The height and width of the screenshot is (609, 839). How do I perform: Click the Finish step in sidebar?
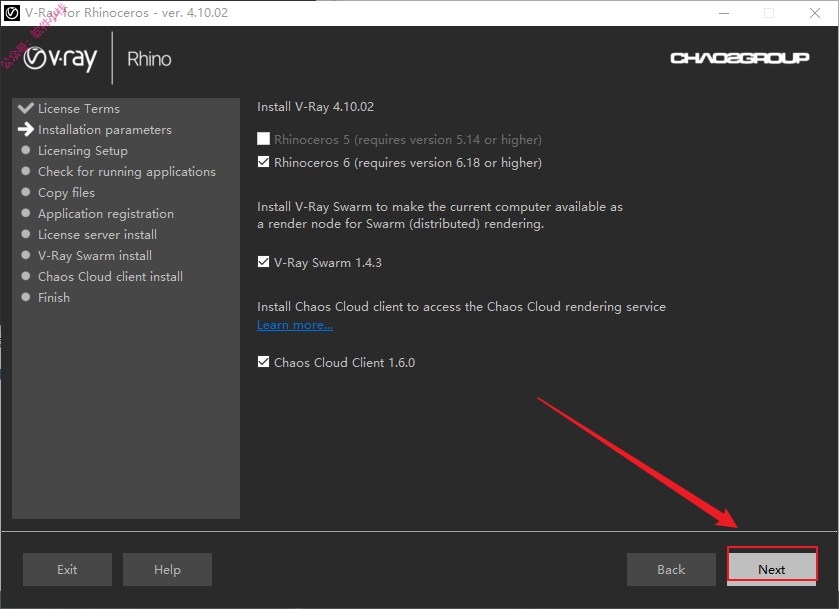(x=54, y=298)
